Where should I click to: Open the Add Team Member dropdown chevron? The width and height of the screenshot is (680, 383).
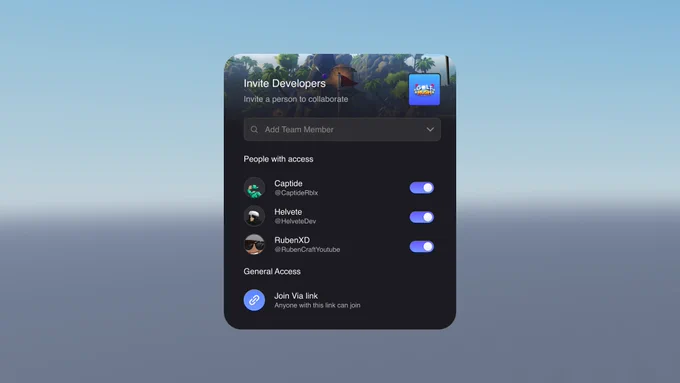click(430, 130)
